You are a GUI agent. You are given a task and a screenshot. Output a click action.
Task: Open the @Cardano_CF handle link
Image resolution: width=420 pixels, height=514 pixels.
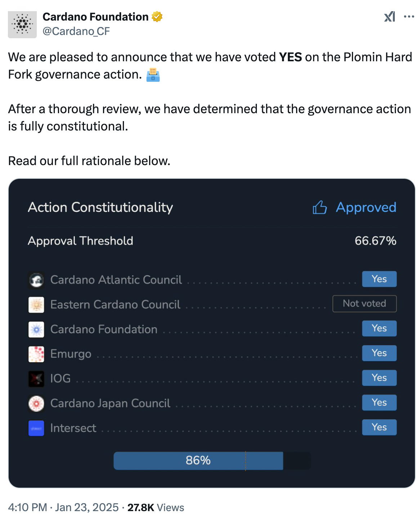[x=76, y=31]
